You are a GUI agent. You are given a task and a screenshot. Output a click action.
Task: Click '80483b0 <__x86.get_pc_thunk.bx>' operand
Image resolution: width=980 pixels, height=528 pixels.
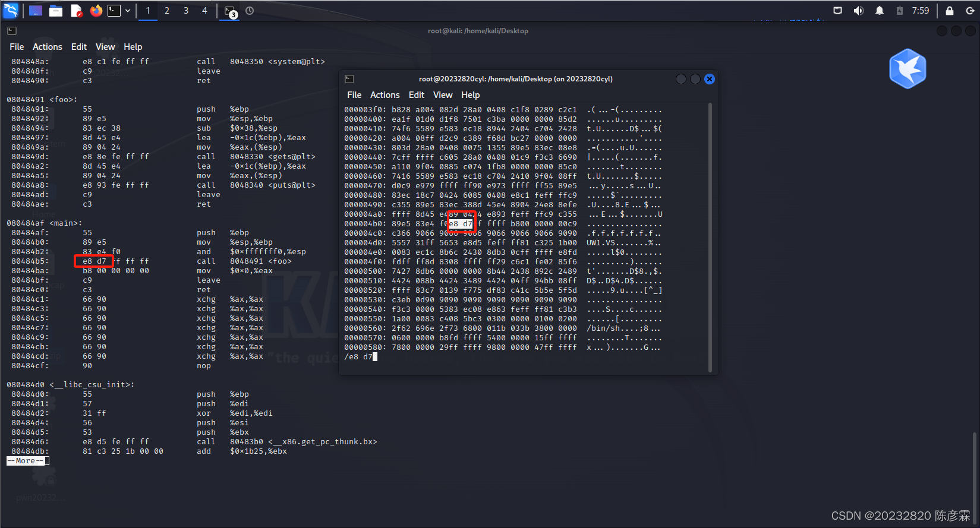coord(304,442)
